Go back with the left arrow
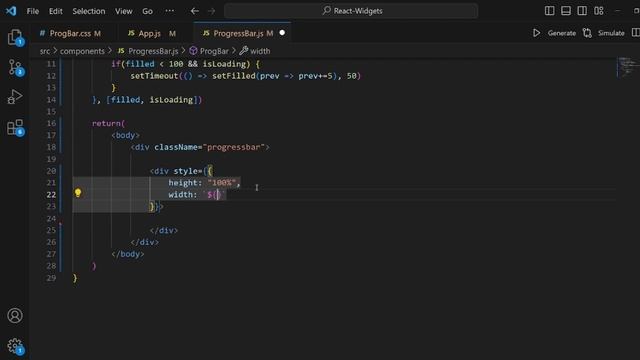This screenshot has width=640, height=360. coord(195,11)
